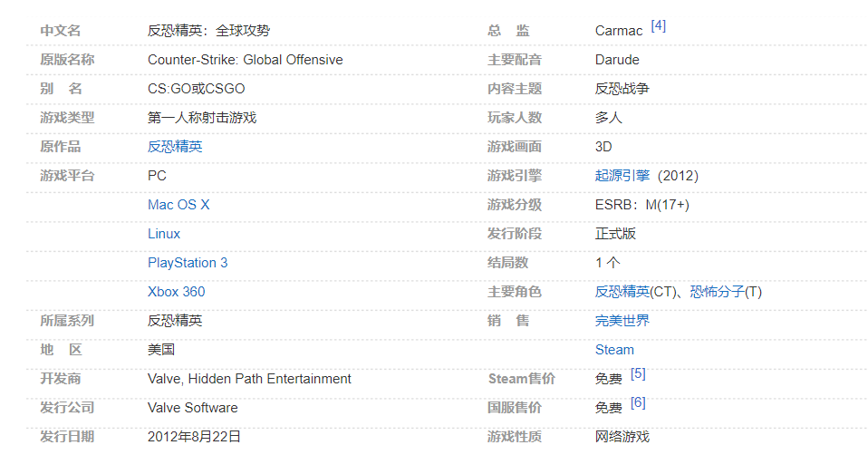The height and width of the screenshot is (474, 868).
Task: Click the 游戏性质 field label
Action: coord(515,437)
